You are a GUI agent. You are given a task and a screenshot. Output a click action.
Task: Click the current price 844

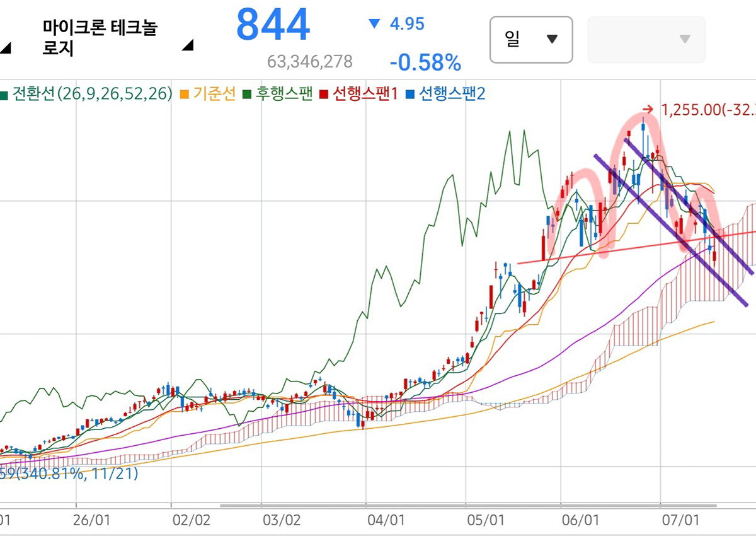pos(273,25)
